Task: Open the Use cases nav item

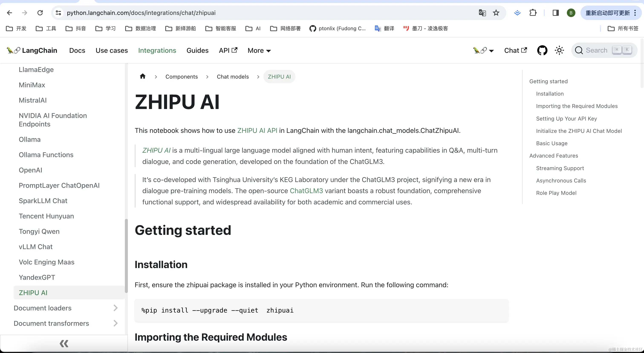Action: pos(112,50)
